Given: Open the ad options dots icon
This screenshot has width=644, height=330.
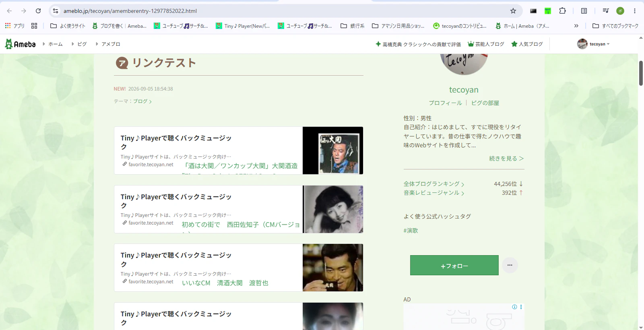Looking at the screenshot, I should (x=521, y=307).
